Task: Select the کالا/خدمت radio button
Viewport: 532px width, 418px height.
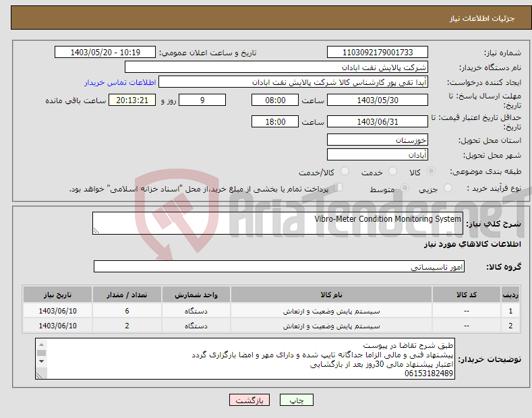Action: pyautogui.click(x=345, y=171)
